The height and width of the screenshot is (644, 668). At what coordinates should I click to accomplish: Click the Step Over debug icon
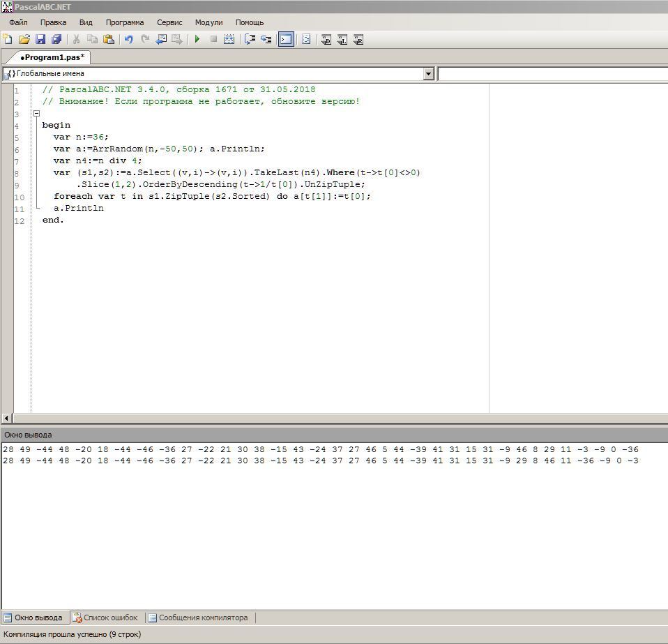266,40
